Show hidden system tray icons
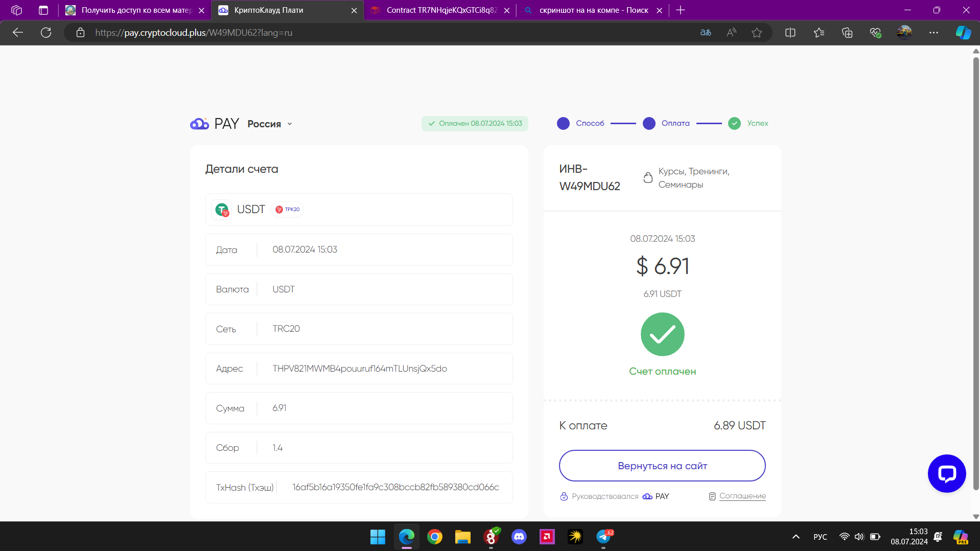 (796, 537)
